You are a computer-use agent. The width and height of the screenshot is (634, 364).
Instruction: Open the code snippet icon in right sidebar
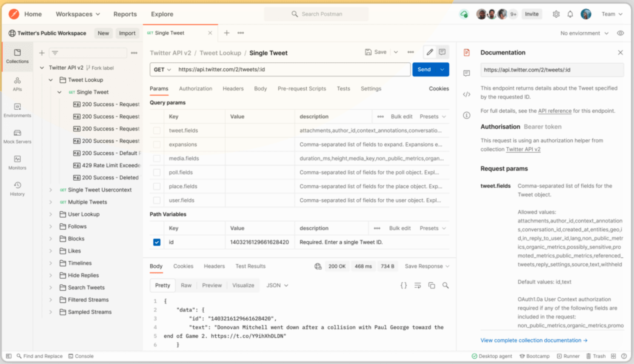[466, 94]
